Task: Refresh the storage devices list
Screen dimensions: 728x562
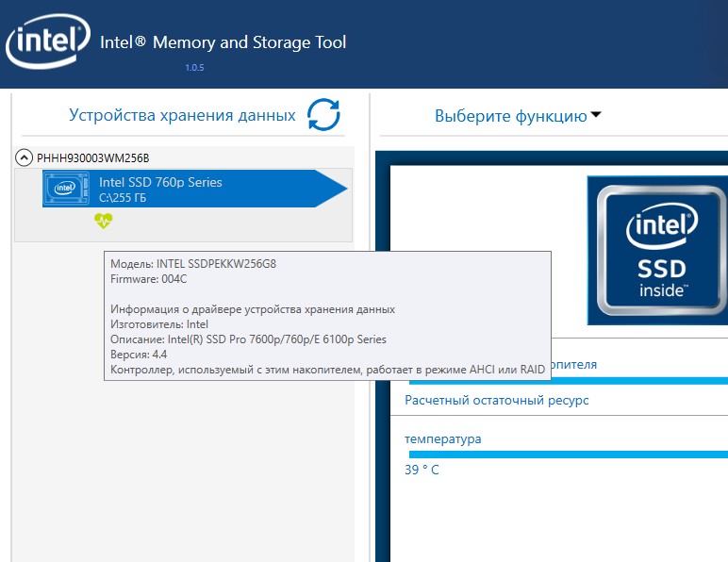Action: click(x=323, y=115)
